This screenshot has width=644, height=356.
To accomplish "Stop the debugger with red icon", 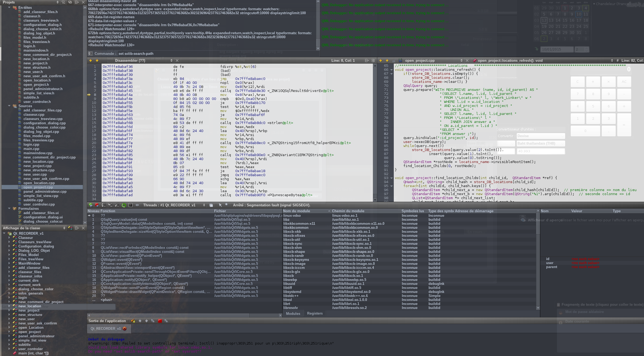I will 97,205.
